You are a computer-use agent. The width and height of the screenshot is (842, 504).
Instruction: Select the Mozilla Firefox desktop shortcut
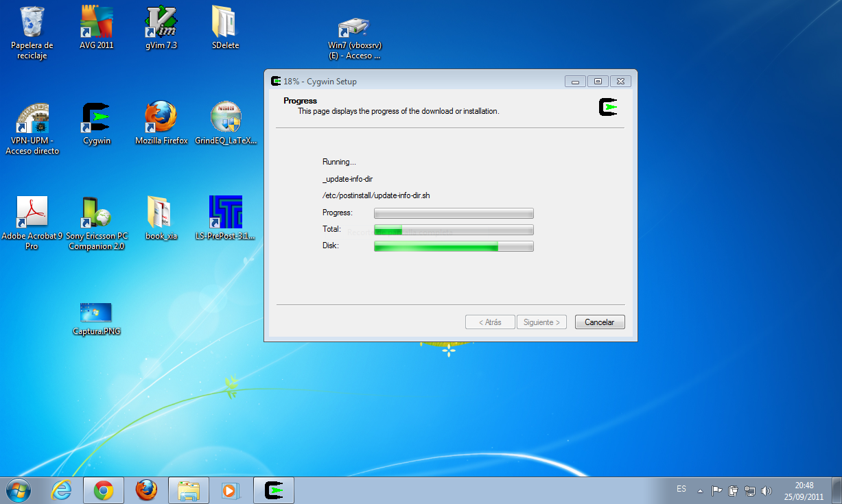pyautogui.click(x=161, y=123)
